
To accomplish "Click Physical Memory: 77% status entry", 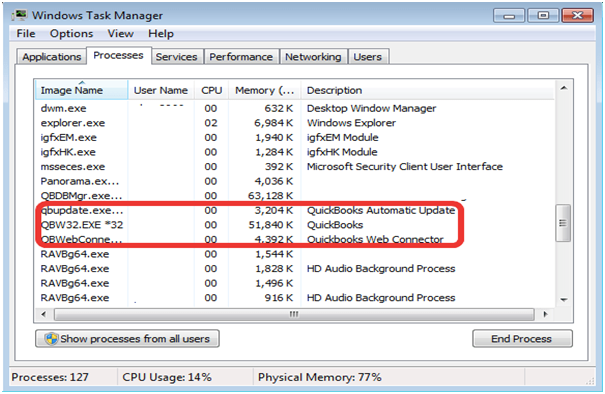I will (319, 377).
